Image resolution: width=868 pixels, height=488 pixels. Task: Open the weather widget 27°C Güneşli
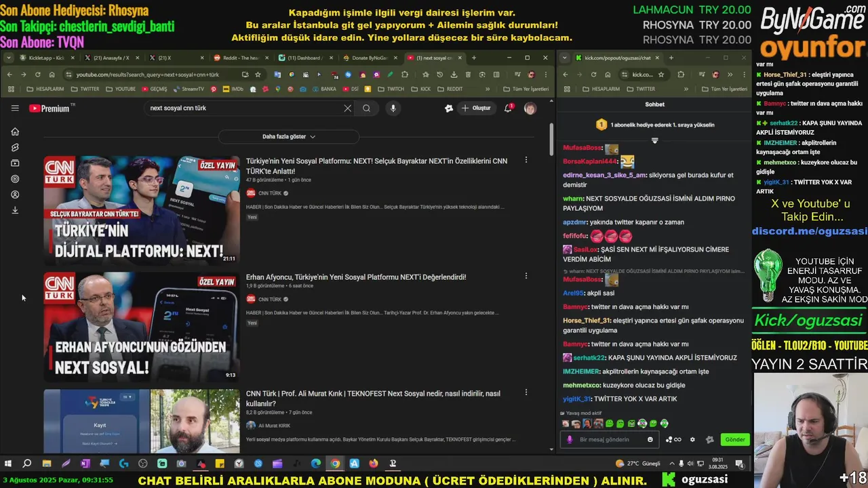pyautogui.click(x=637, y=464)
